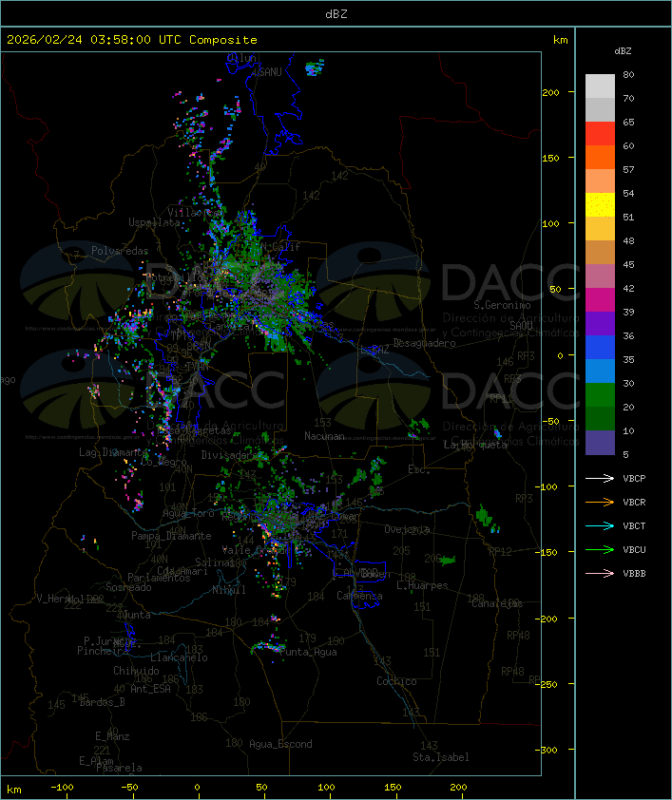Image resolution: width=672 pixels, height=800 pixels.
Task: Select the dark orange 57-60 dBZ swatch
Action: 600,157
